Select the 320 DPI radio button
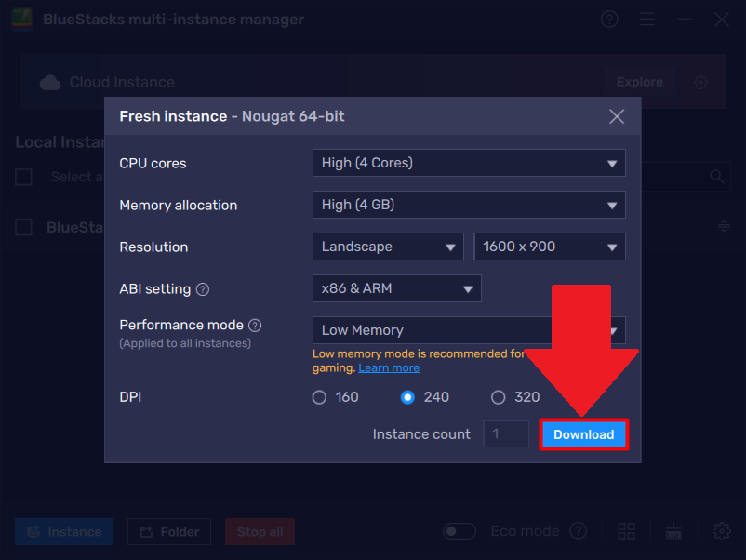746x560 pixels. [x=499, y=397]
